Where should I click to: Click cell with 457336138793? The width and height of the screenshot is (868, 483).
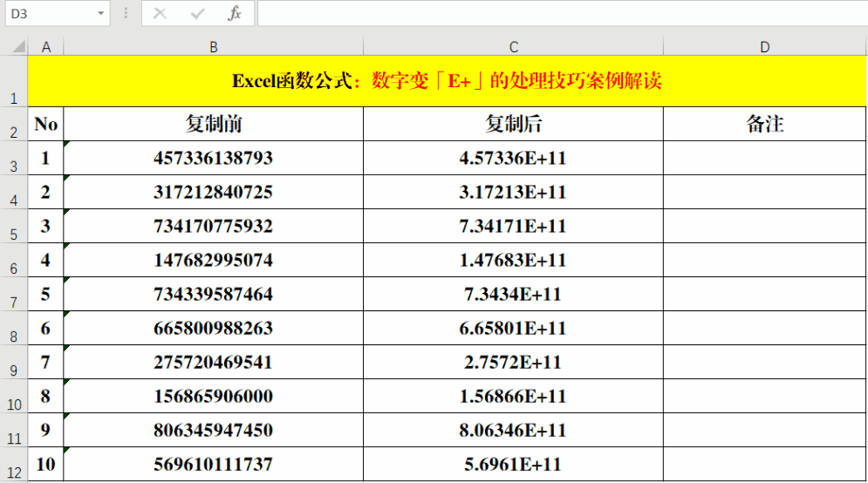(x=214, y=158)
